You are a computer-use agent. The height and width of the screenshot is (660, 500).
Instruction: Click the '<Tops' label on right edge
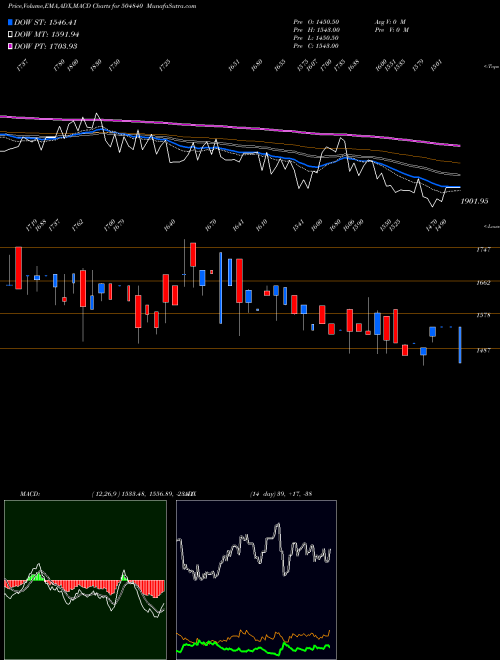(491, 67)
